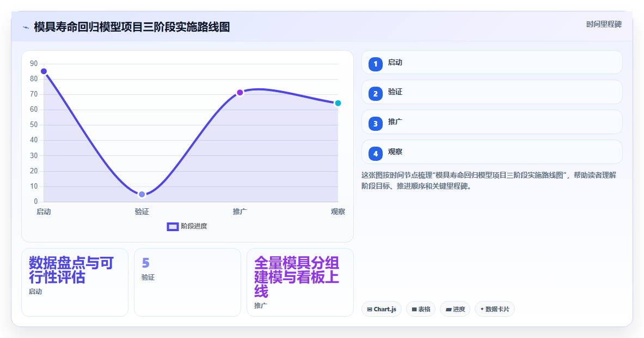Click the number 4 badge for 观察
Screen dimensions: 644x338
376,154
